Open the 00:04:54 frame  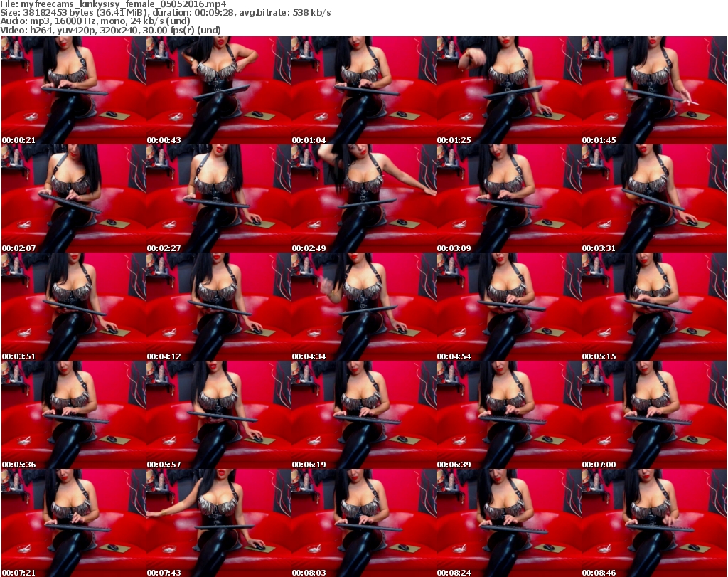pyautogui.click(x=509, y=307)
